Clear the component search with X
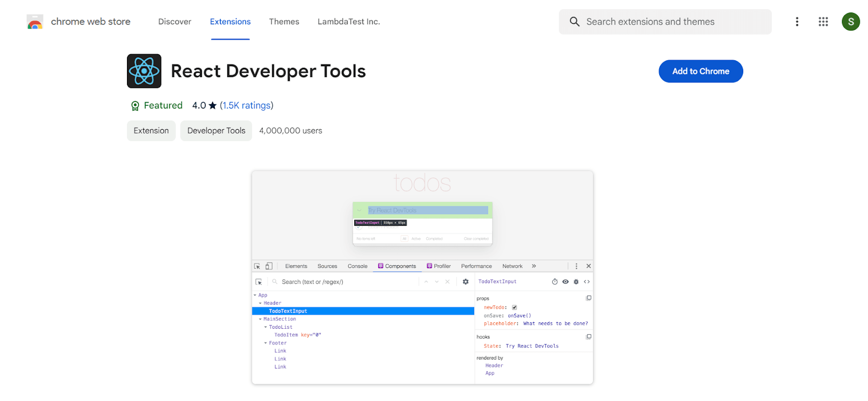This screenshot has width=868, height=401. pyautogui.click(x=448, y=282)
